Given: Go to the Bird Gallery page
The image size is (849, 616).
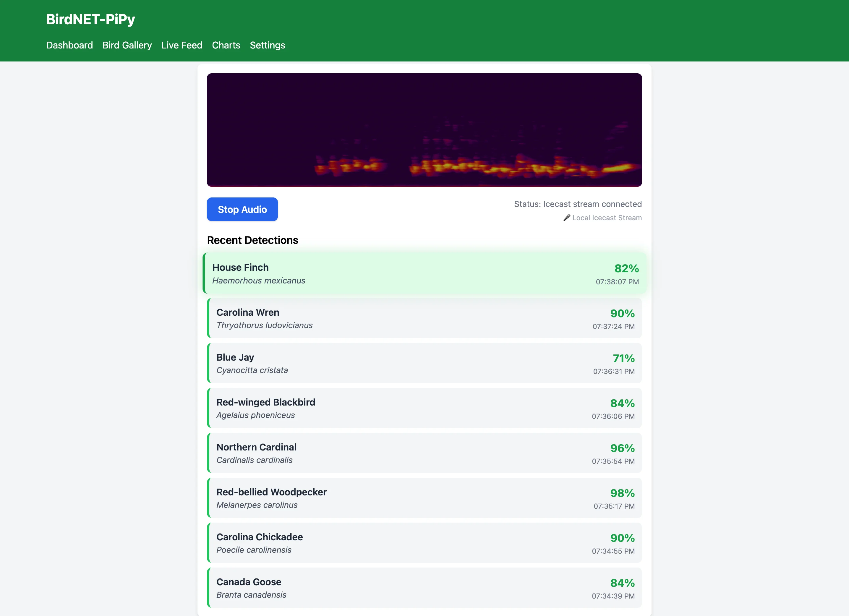Looking at the screenshot, I should pyautogui.click(x=127, y=45).
